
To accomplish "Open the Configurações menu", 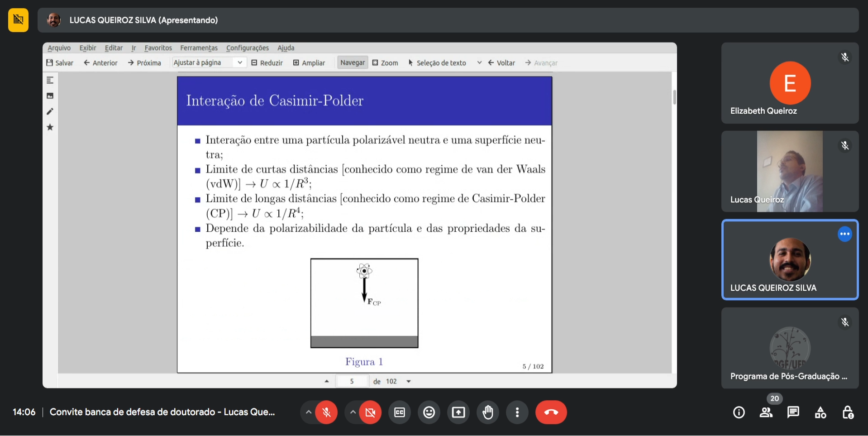I will [x=248, y=48].
